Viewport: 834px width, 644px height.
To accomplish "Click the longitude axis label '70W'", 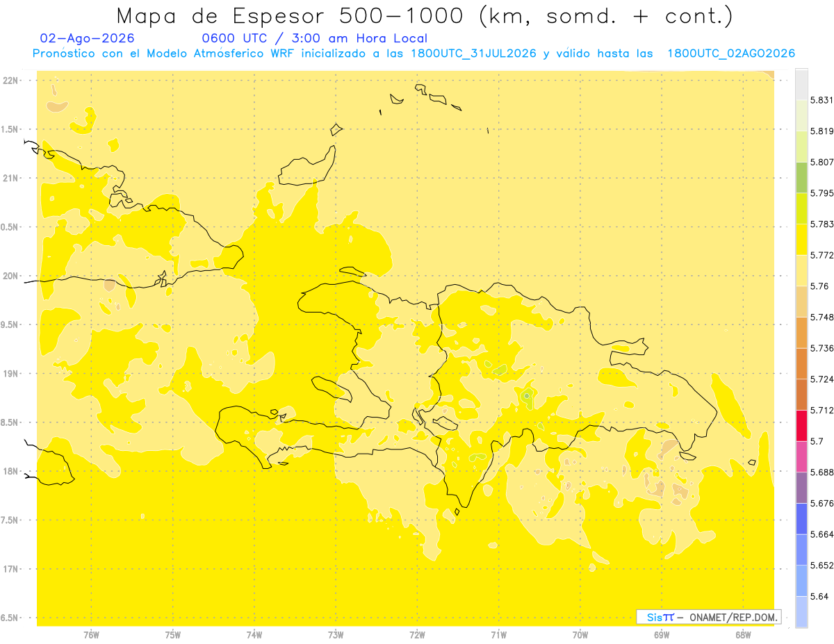I will 580,635.
